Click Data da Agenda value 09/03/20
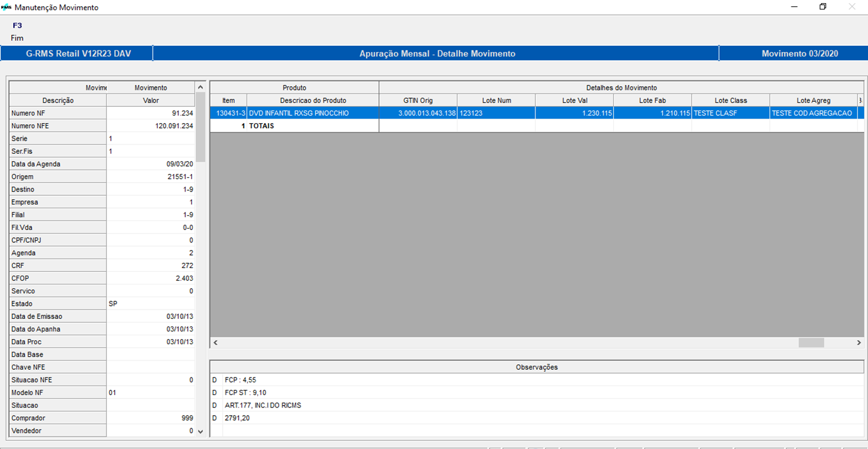868x449 pixels. click(x=151, y=164)
